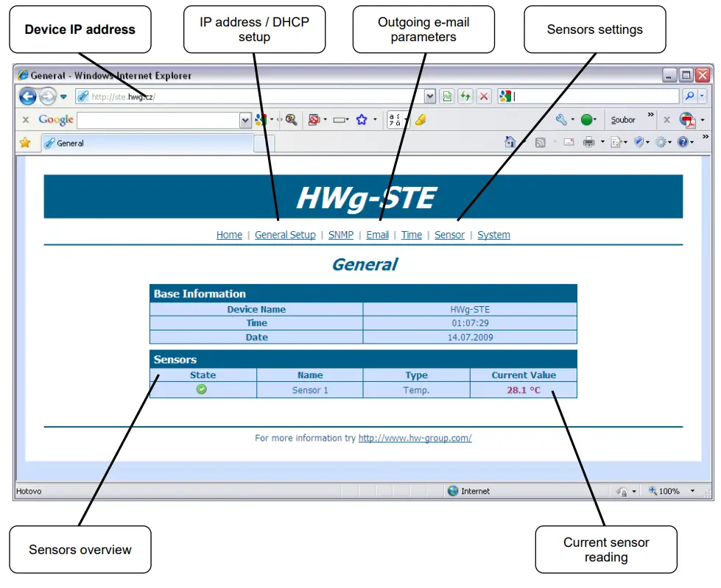The width and height of the screenshot is (721, 588).
Task: Refresh the current page
Action: tap(465, 96)
